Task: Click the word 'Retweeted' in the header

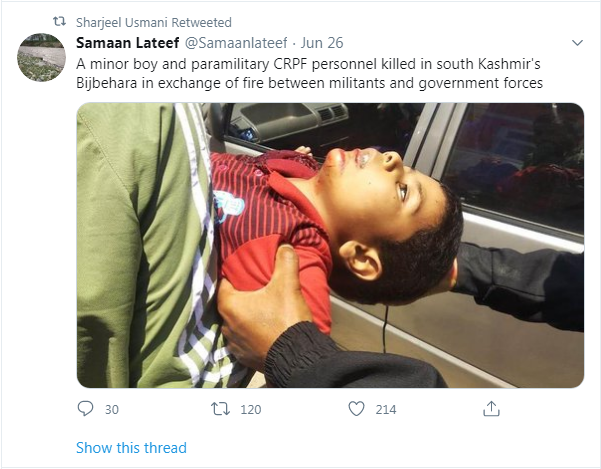Action: 202,21
